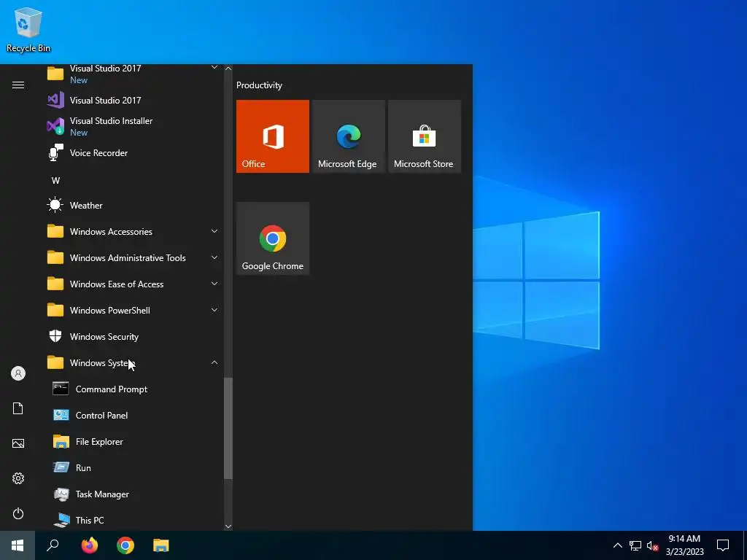Open the Run dialog

click(x=133, y=467)
